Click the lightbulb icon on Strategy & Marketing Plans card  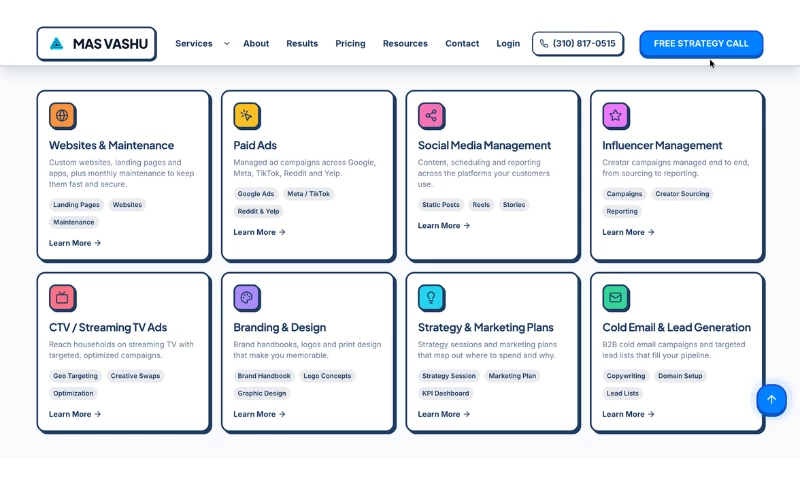pyautogui.click(x=431, y=297)
